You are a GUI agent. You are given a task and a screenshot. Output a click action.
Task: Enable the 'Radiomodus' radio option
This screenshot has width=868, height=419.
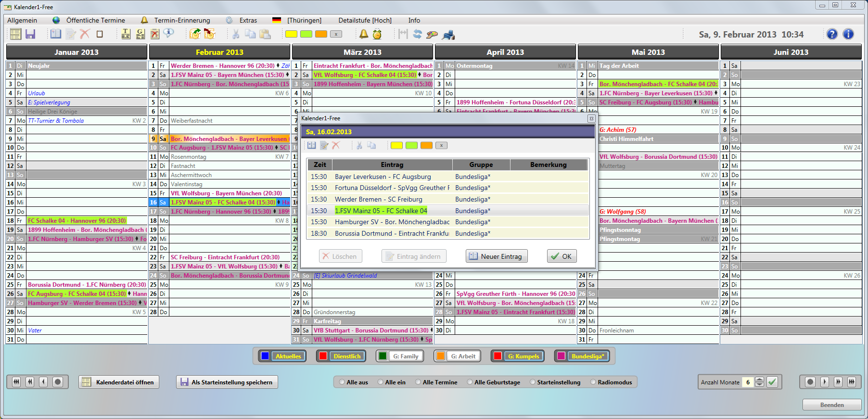click(x=593, y=382)
